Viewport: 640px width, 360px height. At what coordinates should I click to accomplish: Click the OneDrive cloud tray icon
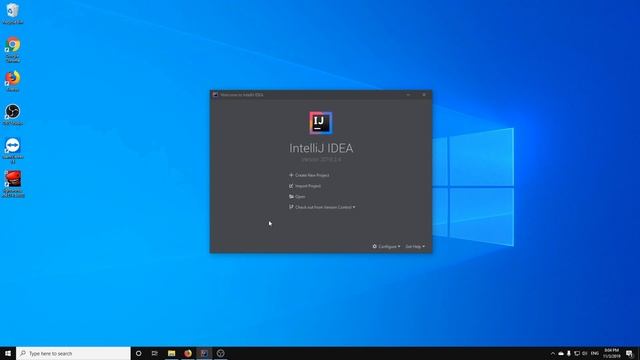pos(561,353)
